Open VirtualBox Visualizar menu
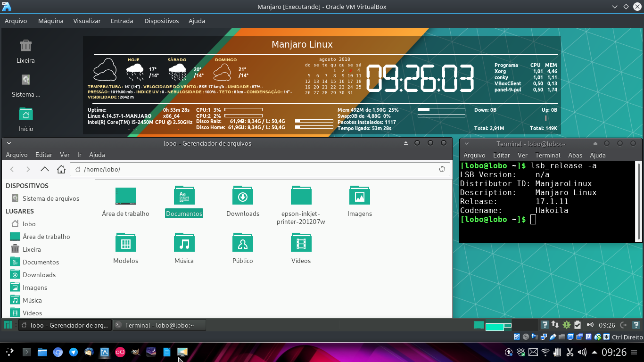 [87, 21]
